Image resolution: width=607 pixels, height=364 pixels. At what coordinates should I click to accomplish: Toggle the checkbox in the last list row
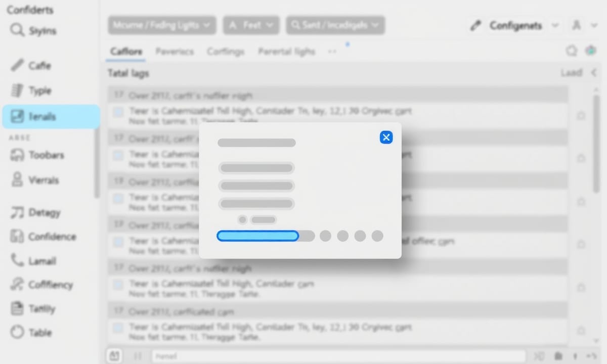pos(118,328)
